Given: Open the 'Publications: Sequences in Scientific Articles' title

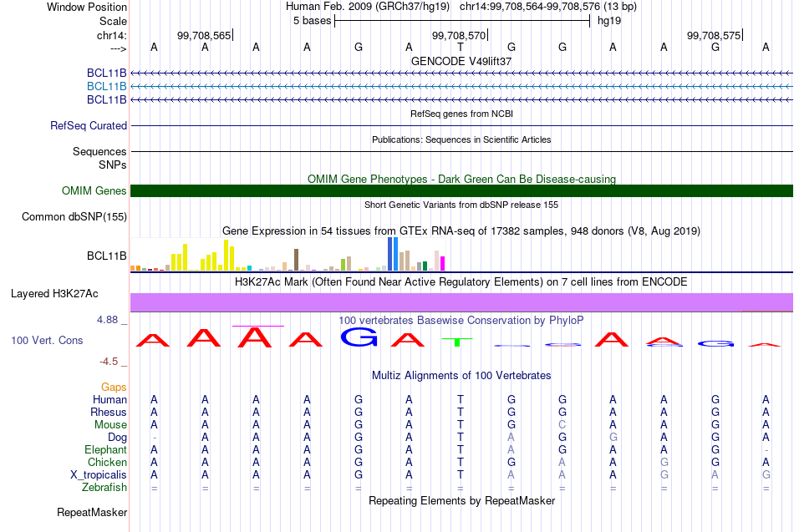Looking at the screenshot, I should pos(461,139).
